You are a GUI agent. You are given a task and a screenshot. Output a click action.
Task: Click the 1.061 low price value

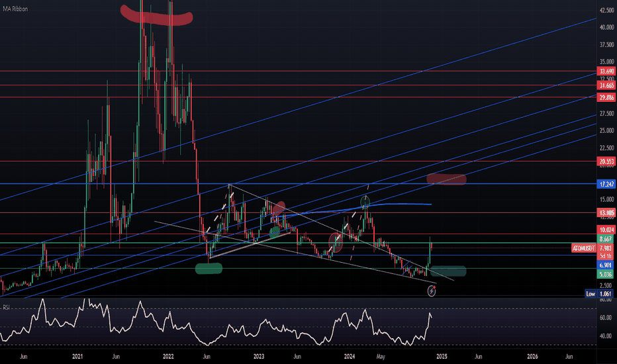(605, 294)
